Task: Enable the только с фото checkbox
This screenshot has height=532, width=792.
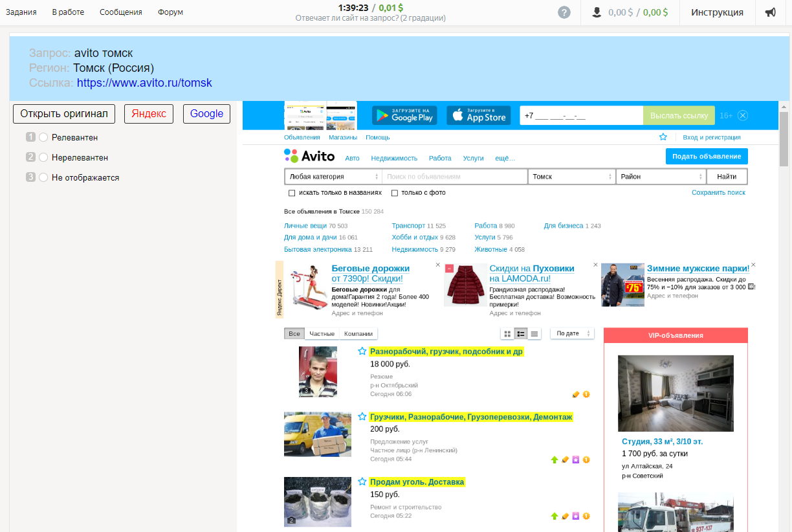Action: click(x=395, y=193)
